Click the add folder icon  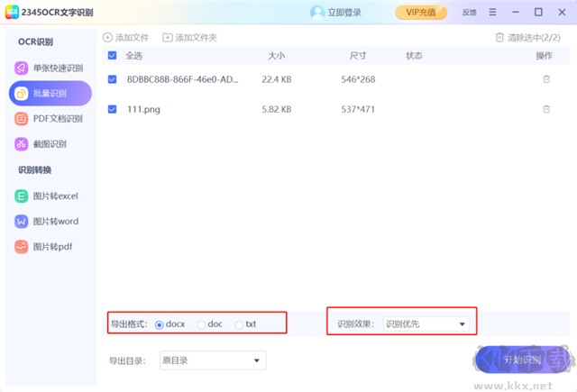(x=168, y=38)
